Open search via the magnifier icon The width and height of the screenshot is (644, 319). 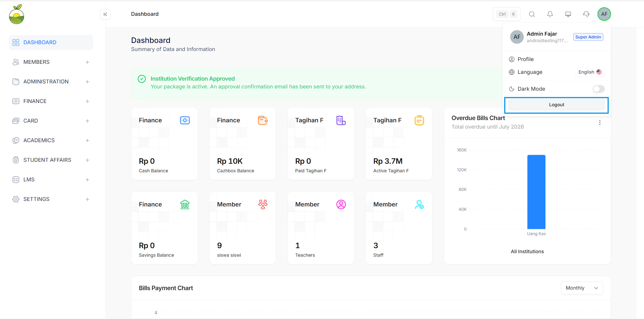point(532,14)
